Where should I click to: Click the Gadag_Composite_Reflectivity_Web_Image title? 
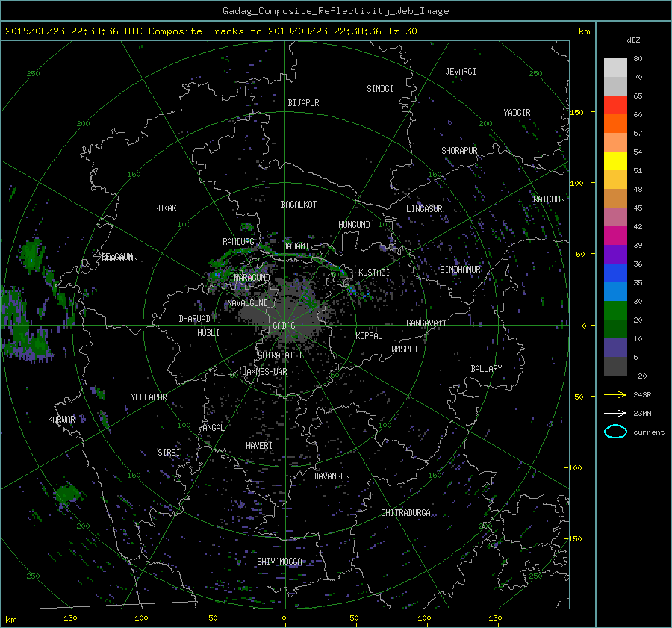(335, 11)
